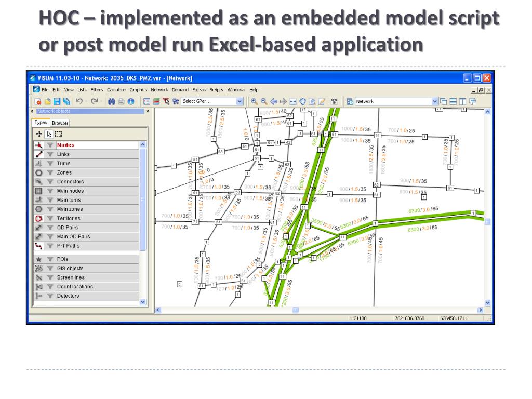Click the PrT Paths object type icon
The width and height of the screenshot is (532, 399).
[x=38, y=246]
